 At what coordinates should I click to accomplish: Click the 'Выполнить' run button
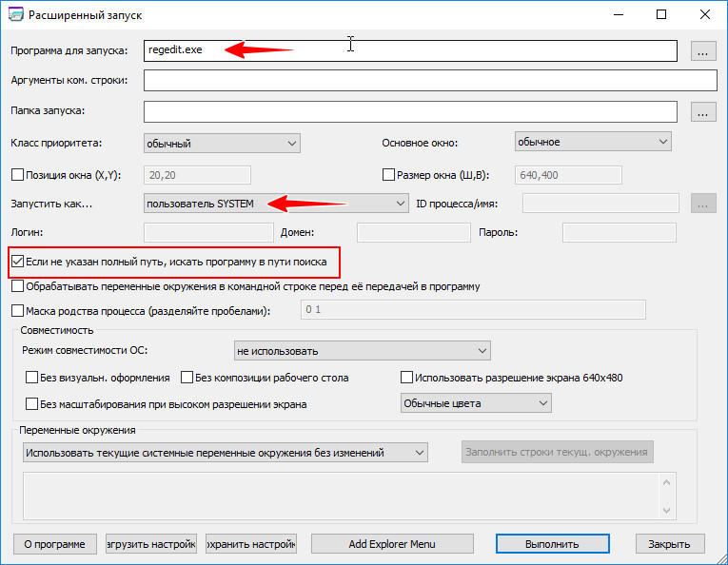(553, 544)
